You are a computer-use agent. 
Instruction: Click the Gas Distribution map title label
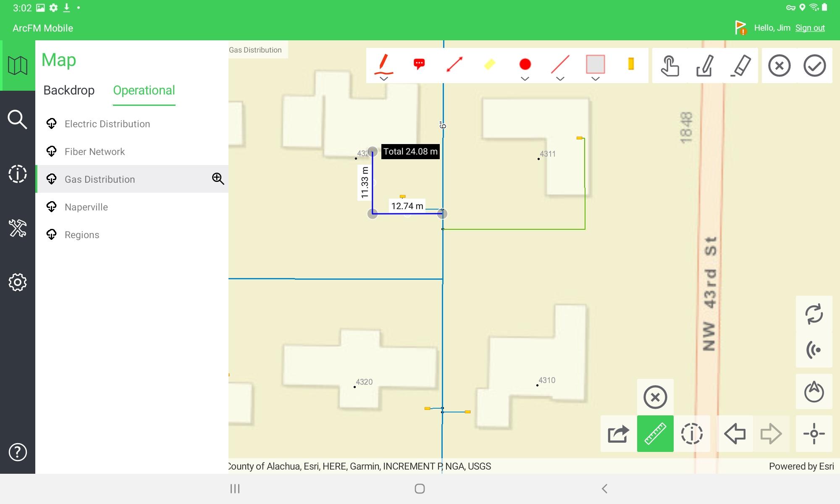coord(255,50)
